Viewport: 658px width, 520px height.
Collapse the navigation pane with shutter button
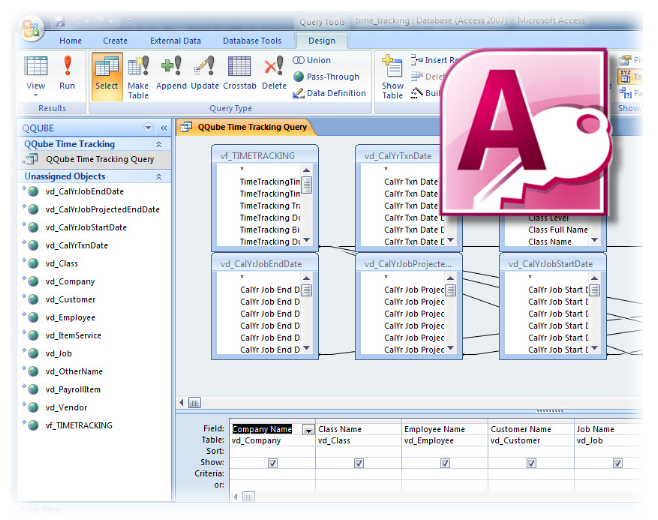[x=164, y=128]
